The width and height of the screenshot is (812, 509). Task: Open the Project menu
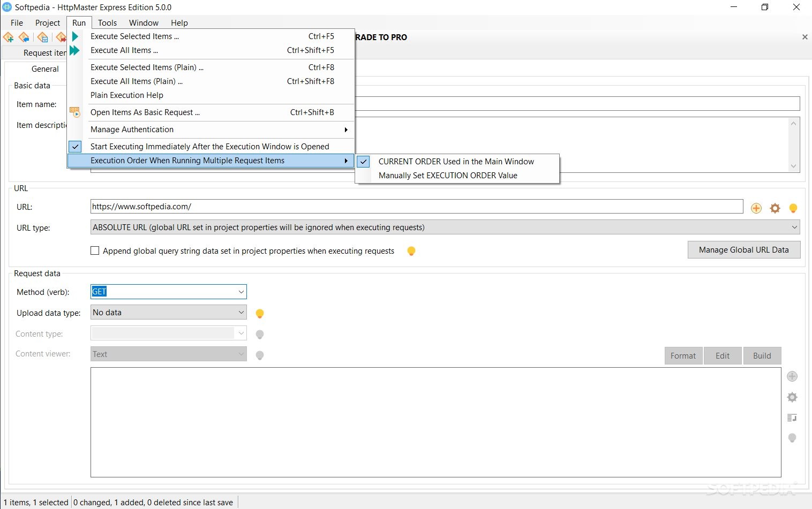[x=48, y=23]
